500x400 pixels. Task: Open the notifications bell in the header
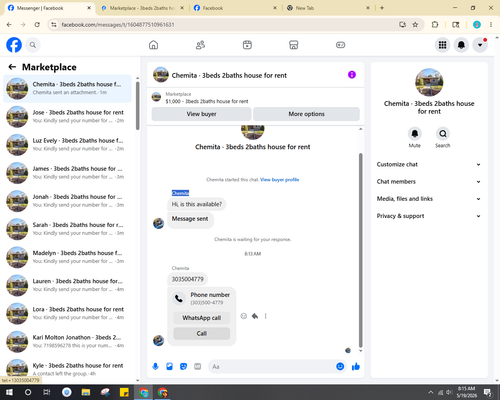[x=461, y=45]
